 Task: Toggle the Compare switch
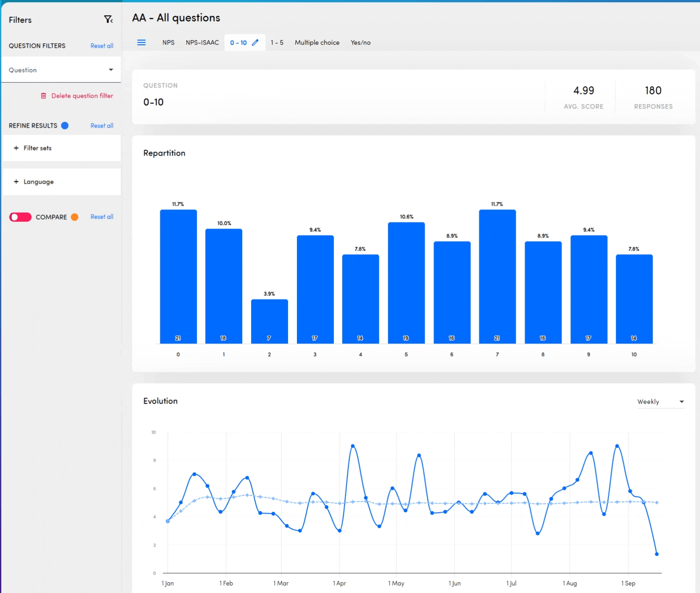pos(21,217)
